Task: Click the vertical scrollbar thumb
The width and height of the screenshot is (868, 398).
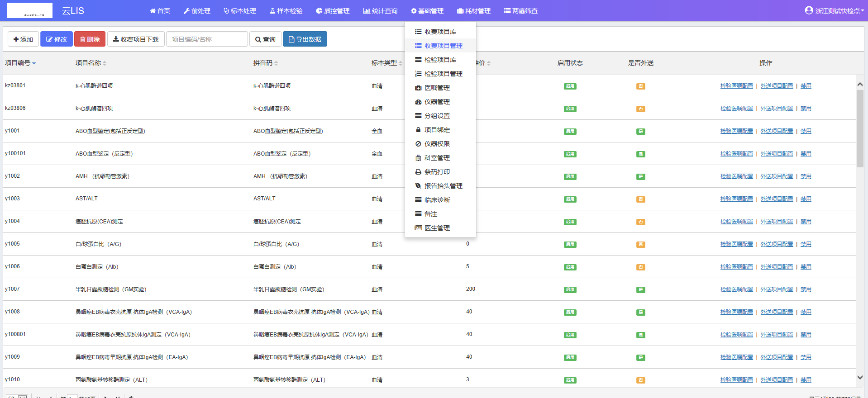Action: click(x=860, y=129)
